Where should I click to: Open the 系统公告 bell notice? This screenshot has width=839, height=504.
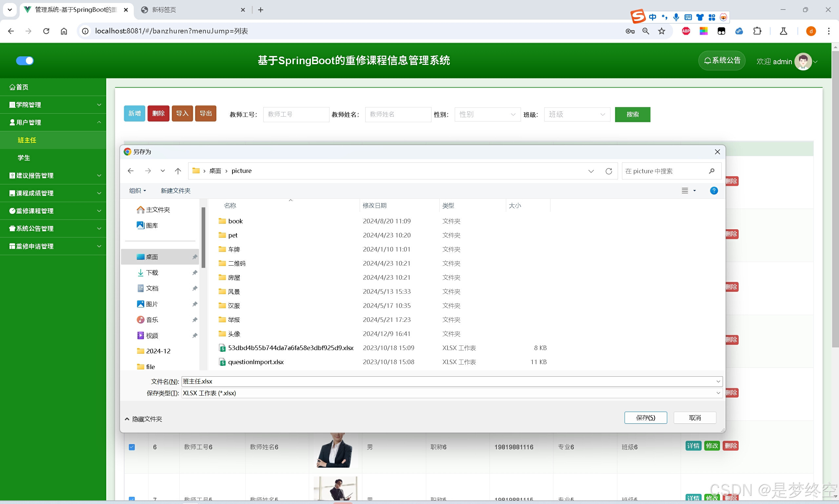click(722, 61)
